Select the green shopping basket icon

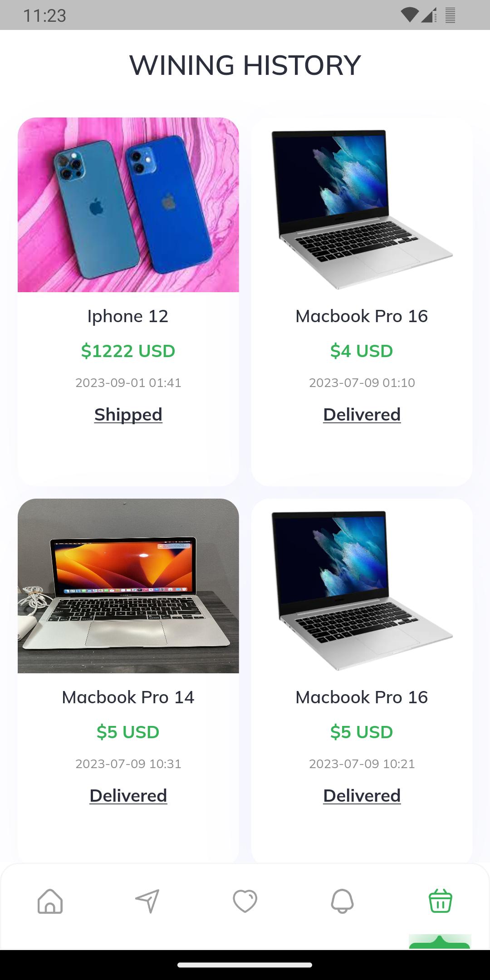(x=440, y=901)
